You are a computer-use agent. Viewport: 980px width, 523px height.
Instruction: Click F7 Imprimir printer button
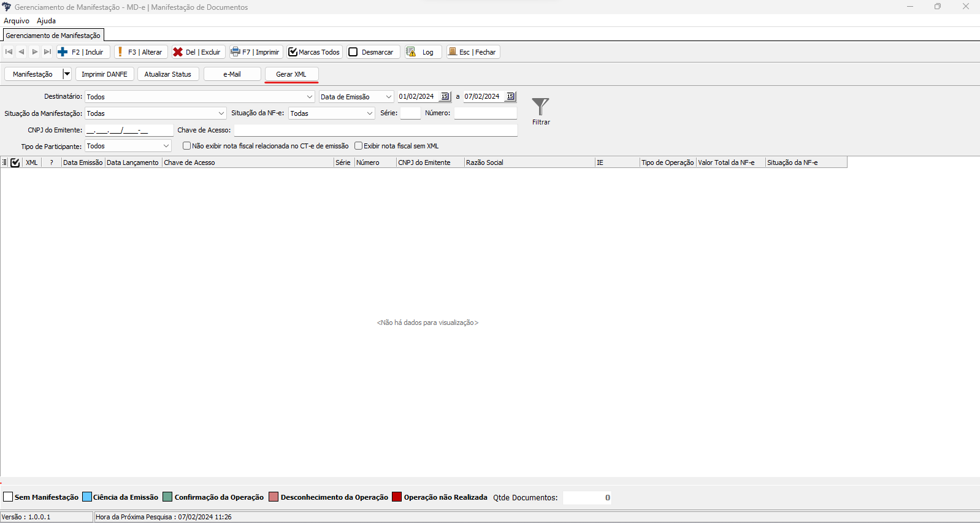click(x=256, y=52)
